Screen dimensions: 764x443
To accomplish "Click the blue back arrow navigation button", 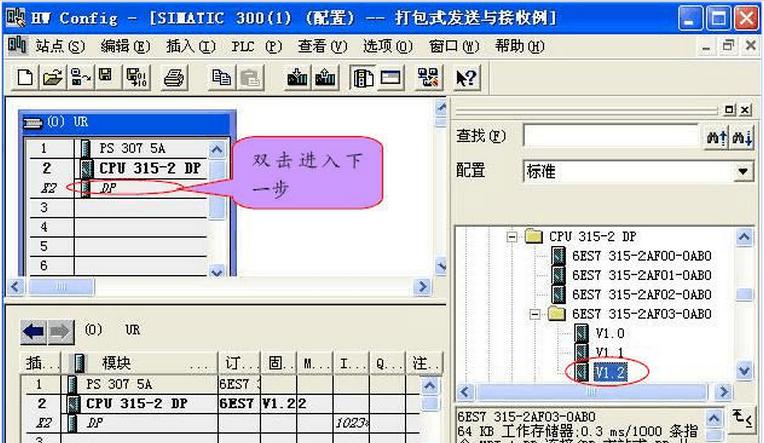I will pos(33,330).
